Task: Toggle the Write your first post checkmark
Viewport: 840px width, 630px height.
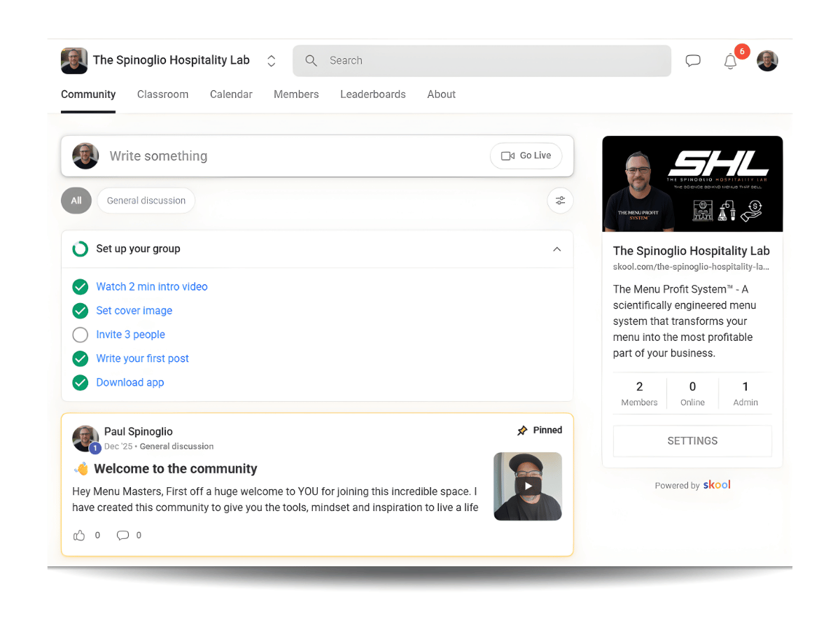Action: pos(80,358)
